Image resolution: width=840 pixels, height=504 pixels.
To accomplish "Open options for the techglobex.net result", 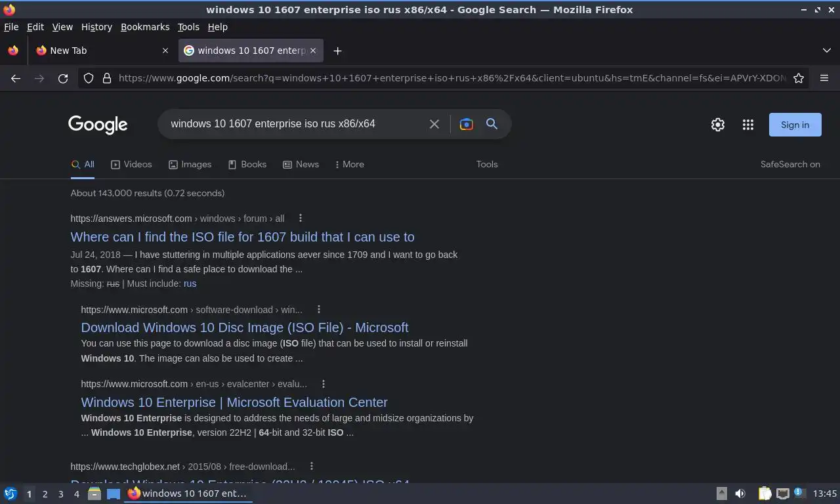I will pyautogui.click(x=312, y=466).
